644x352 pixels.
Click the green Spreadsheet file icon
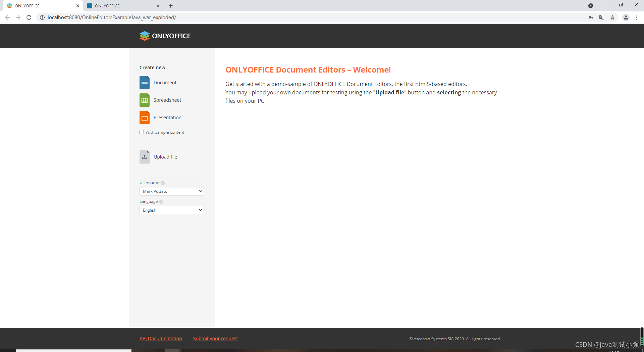point(145,100)
